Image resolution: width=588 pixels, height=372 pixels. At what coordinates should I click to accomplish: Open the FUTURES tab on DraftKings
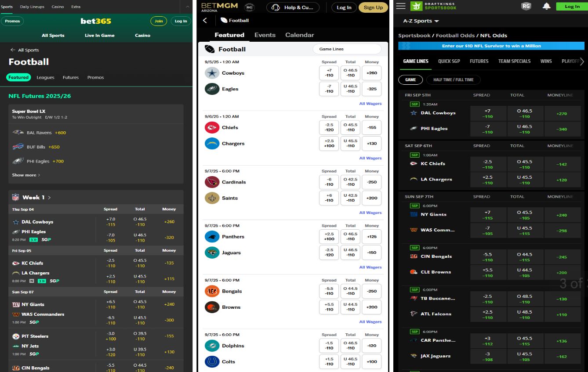click(x=479, y=61)
